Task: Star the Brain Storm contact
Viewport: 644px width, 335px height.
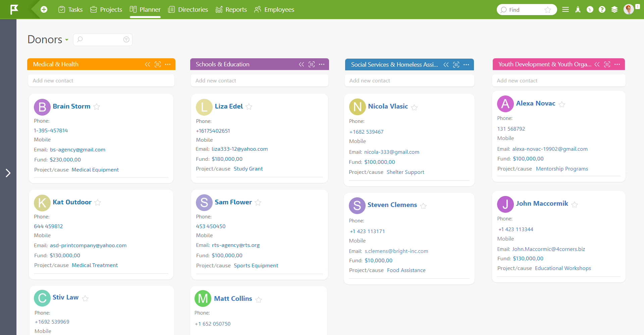Action: point(97,107)
